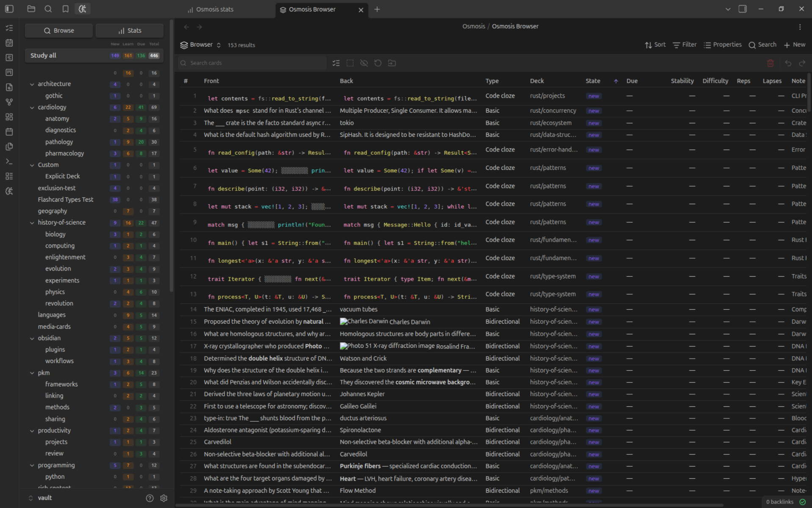Viewport: 812px width, 508px height.
Task: Select the Flashcard Types Test deck
Action: (66, 200)
